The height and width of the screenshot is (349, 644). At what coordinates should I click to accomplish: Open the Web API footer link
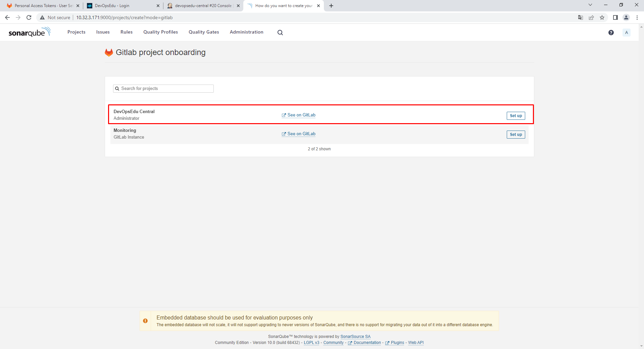point(416,343)
